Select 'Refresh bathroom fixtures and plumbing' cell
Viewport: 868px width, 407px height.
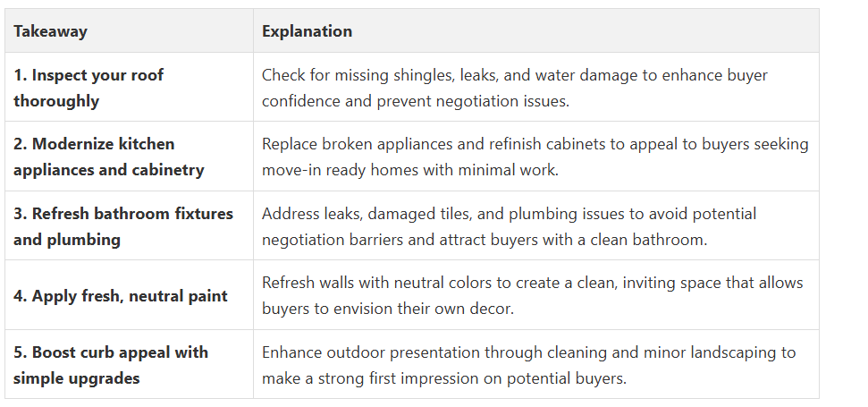pos(122,226)
